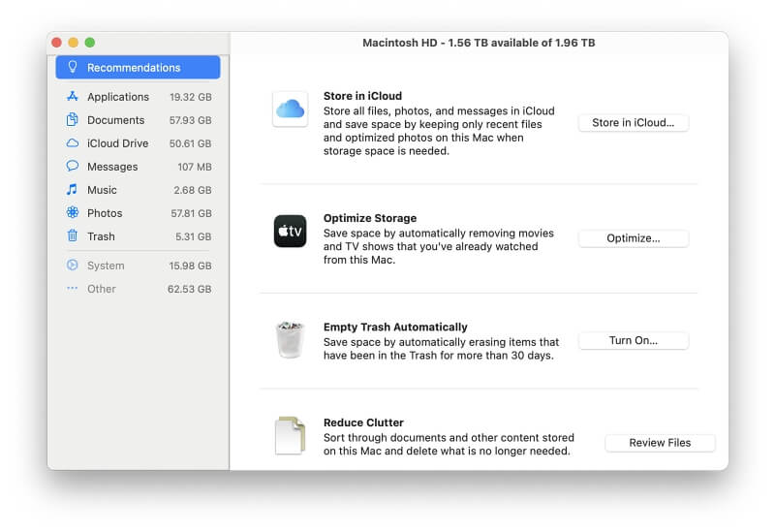Select the Photos row label
This screenshot has height=532, width=775.
click(105, 213)
